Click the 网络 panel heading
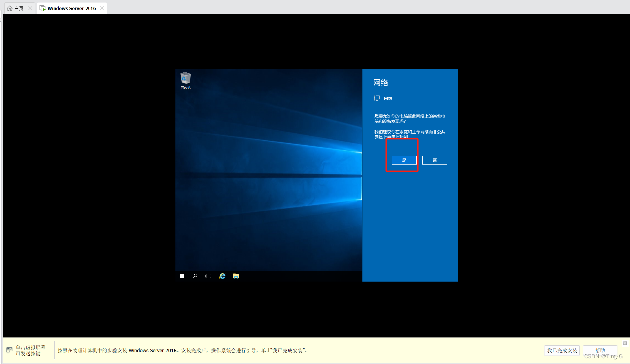 [381, 83]
